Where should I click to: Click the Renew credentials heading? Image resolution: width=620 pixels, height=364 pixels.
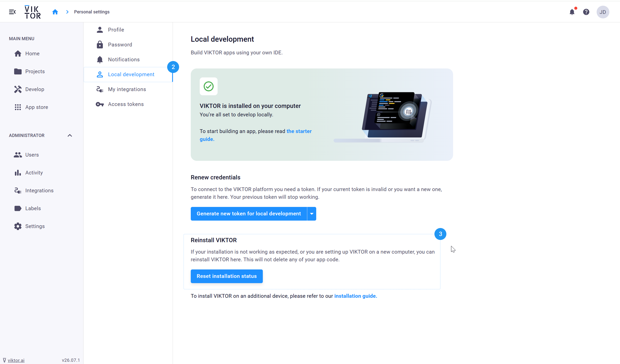(x=215, y=177)
